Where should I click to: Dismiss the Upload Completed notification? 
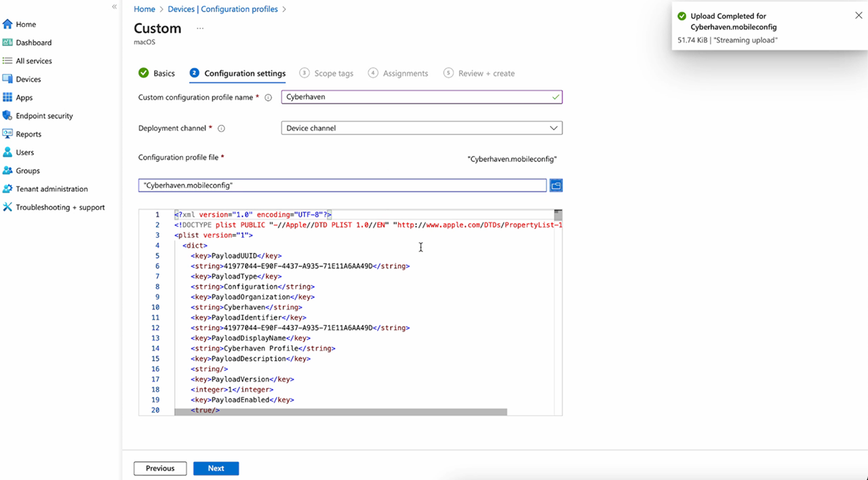859,16
